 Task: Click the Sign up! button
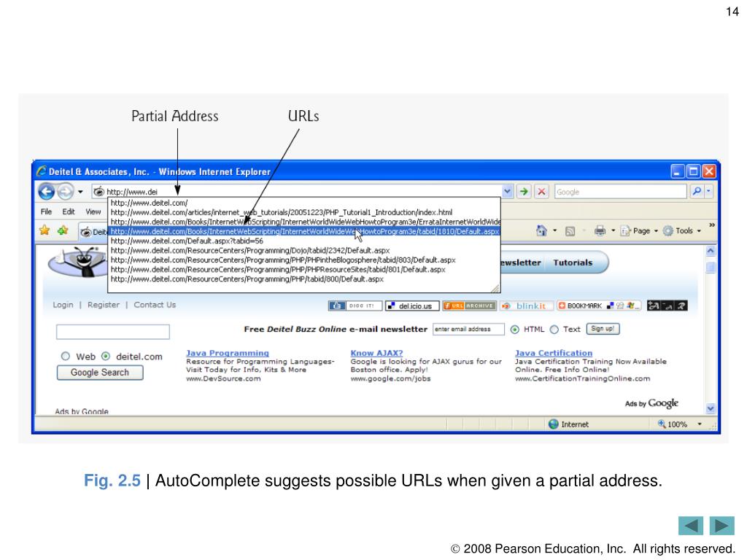pyautogui.click(x=603, y=329)
